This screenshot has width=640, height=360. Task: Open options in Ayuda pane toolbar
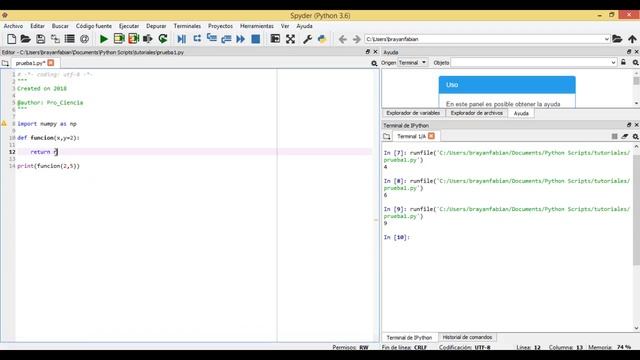tap(636, 62)
